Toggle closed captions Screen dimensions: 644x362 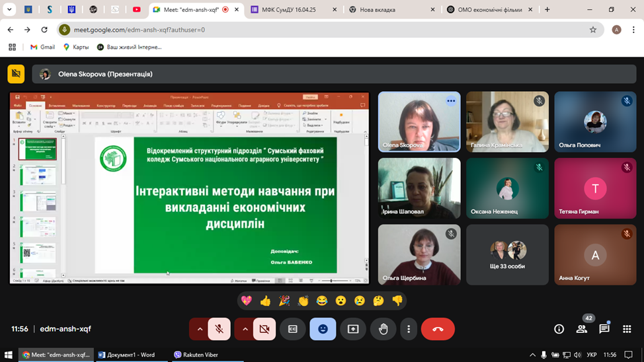(292, 329)
